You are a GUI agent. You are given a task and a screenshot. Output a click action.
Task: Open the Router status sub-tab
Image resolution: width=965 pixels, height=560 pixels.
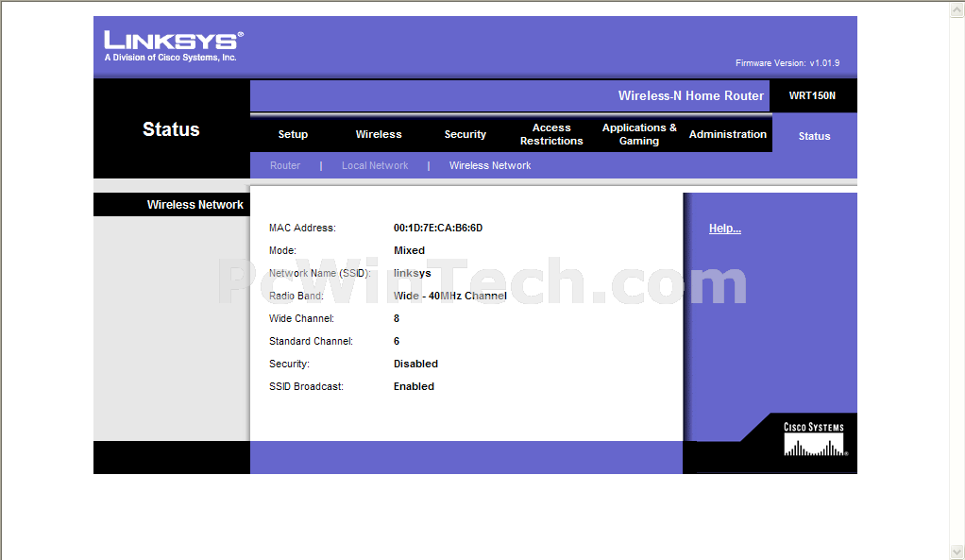(285, 165)
